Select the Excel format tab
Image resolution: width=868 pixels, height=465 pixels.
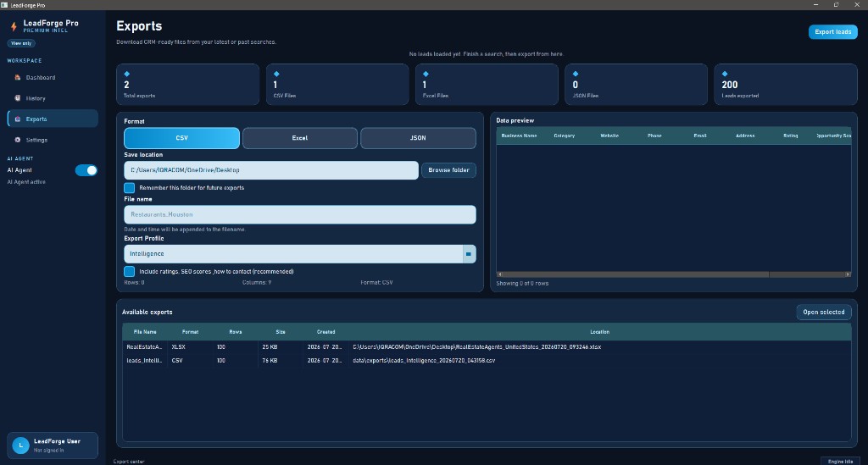(300, 138)
